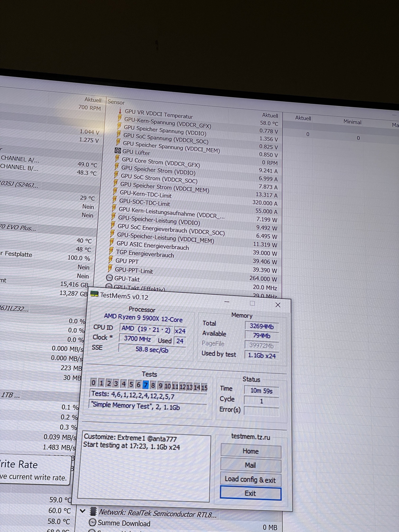The width and height of the screenshot is (399, 532).
Task: Click lightning icon of GPU SoC Strom
Action: pos(116,175)
